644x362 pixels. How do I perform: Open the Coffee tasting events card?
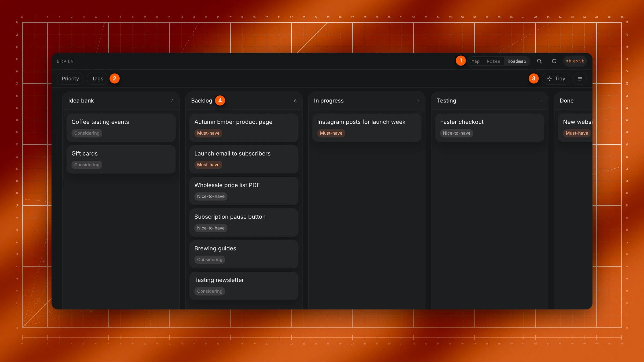(121, 128)
